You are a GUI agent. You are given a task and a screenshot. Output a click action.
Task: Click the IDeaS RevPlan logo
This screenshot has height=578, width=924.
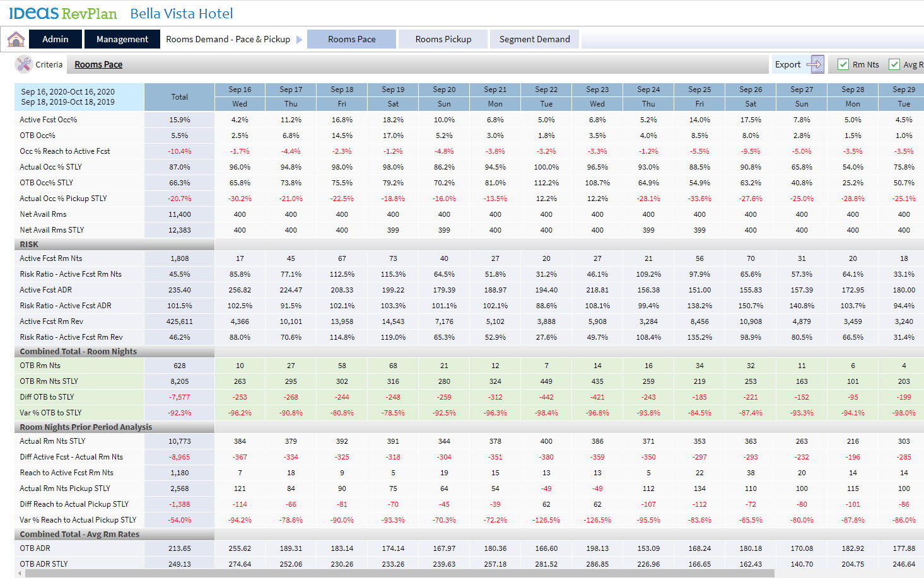pyautogui.click(x=63, y=13)
